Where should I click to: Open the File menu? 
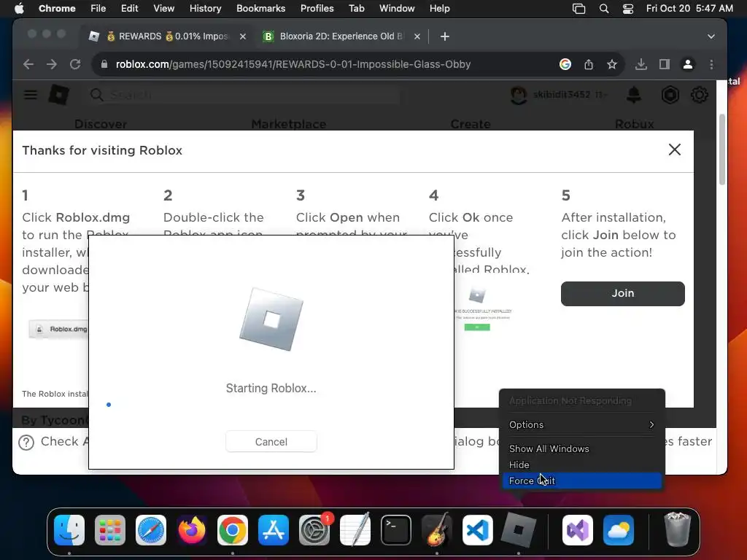pyautogui.click(x=98, y=8)
